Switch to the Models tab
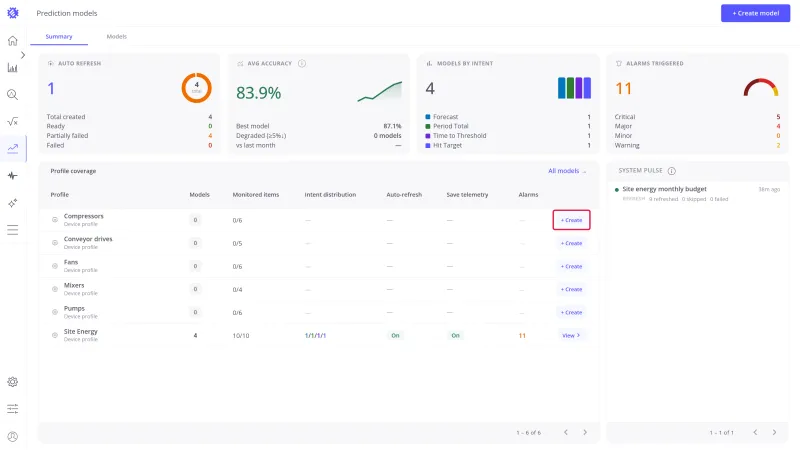Screen dimensions: 800x450 point(116,37)
